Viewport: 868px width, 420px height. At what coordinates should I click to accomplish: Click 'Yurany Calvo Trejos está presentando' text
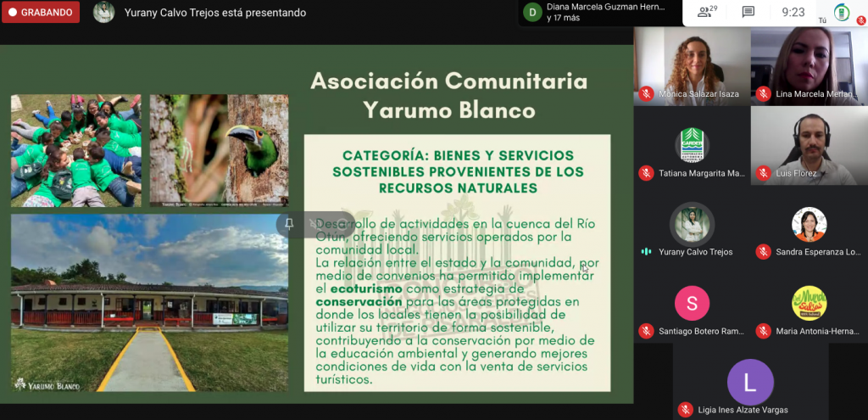pos(215,13)
